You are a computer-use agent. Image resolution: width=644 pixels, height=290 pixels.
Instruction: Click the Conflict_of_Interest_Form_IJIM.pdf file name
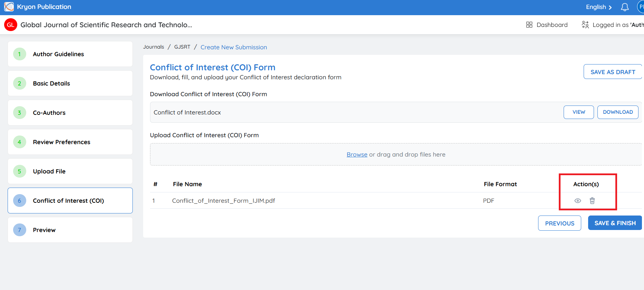pyautogui.click(x=224, y=201)
